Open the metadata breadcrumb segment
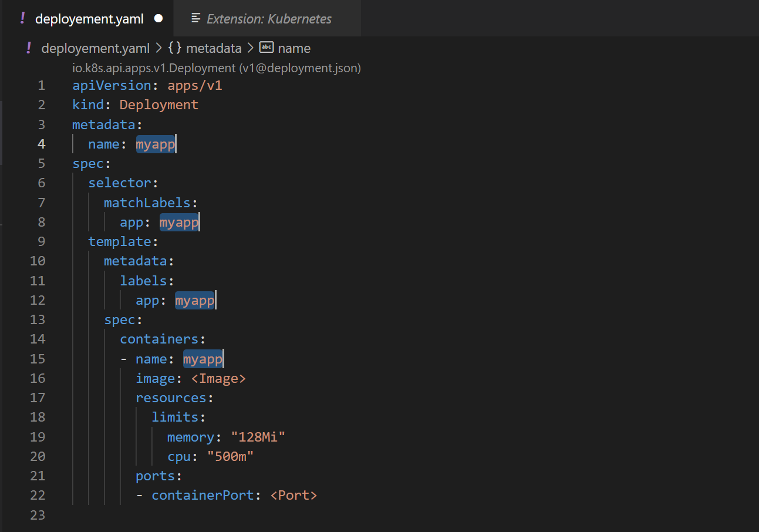Image resolution: width=759 pixels, height=532 pixels. 214,48
